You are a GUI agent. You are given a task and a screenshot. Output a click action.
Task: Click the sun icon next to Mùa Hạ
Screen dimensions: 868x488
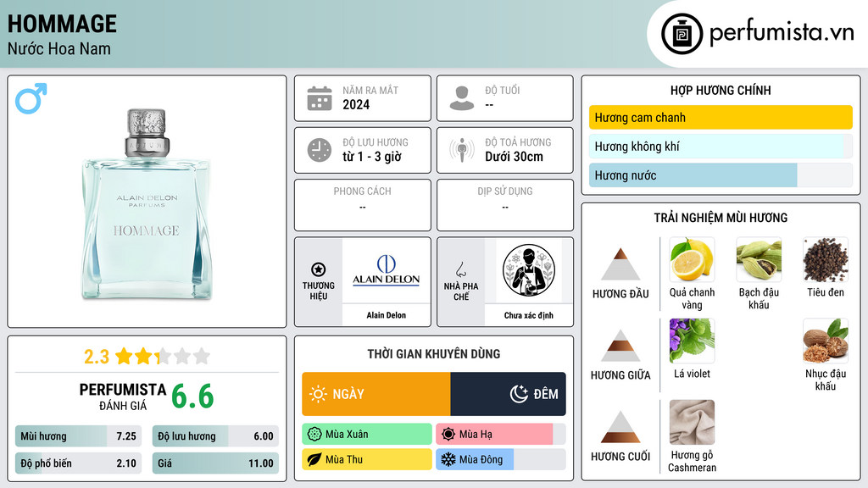(448, 435)
